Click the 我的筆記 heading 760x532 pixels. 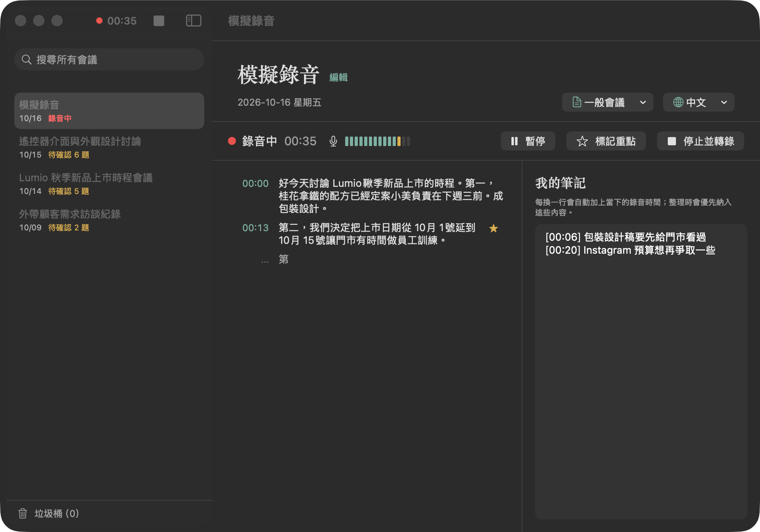560,183
